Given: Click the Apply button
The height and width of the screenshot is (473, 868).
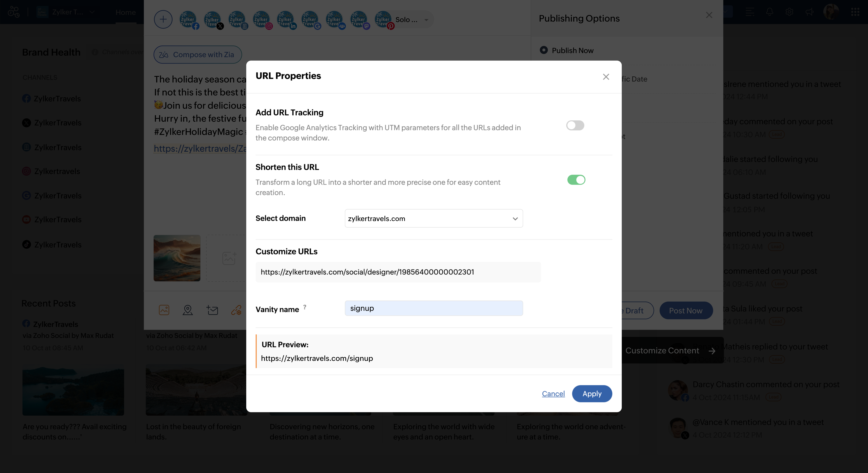Looking at the screenshot, I should 592,393.
